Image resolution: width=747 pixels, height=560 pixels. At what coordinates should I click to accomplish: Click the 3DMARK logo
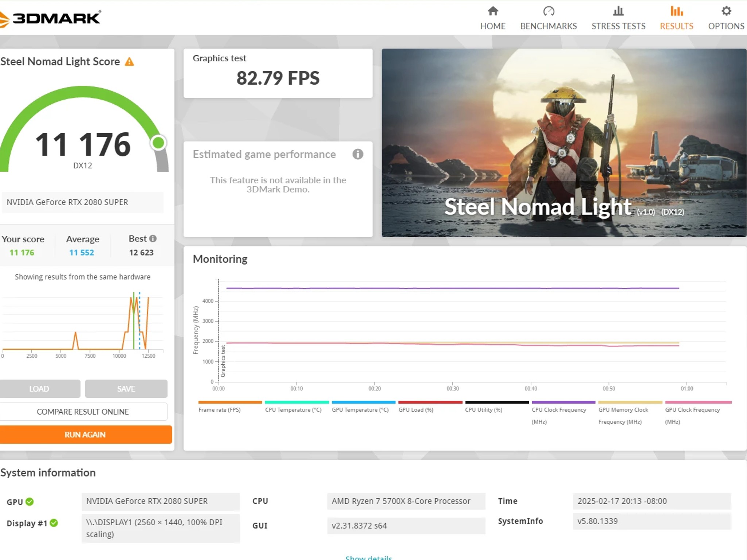coord(51,17)
